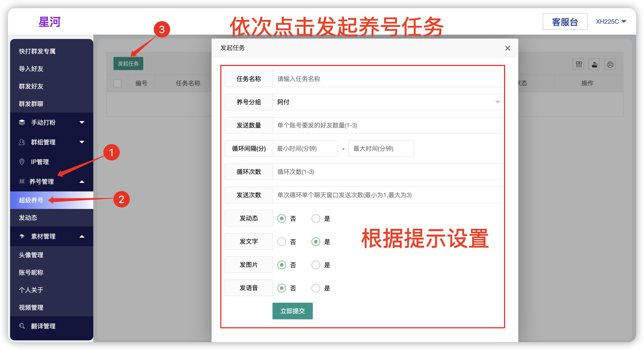Click the 素材管理 sidebar icon
This screenshot has width=644, height=350.
(x=22, y=236)
